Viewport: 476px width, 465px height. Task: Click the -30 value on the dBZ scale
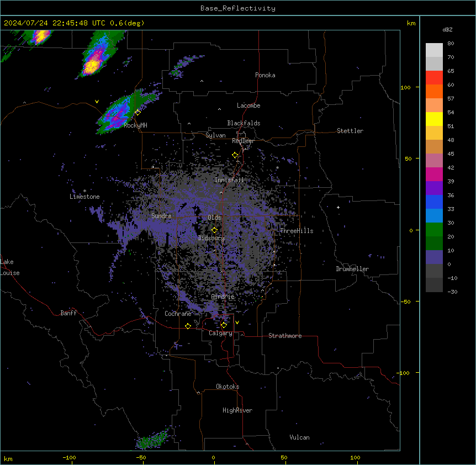coord(453,292)
